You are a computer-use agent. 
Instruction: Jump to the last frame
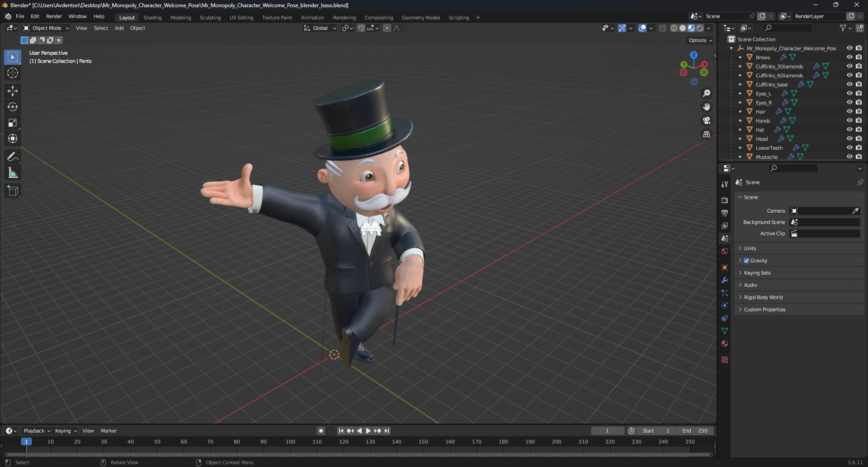[x=387, y=431]
